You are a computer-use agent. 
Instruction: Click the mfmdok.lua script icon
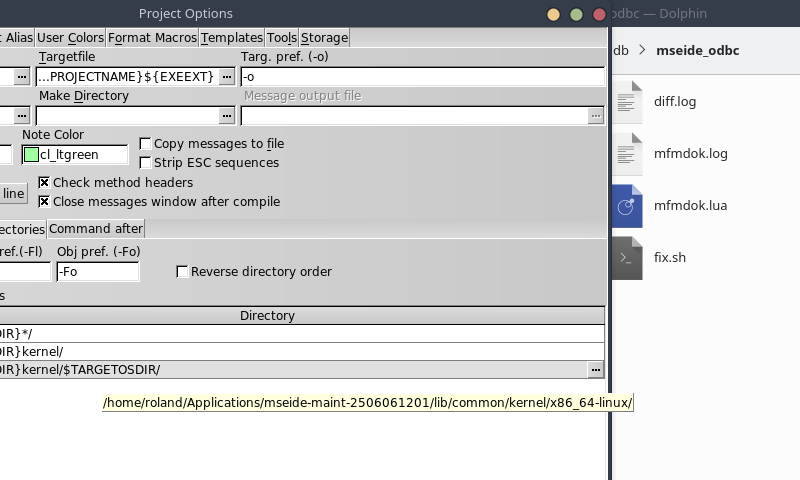[x=628, y=206]
